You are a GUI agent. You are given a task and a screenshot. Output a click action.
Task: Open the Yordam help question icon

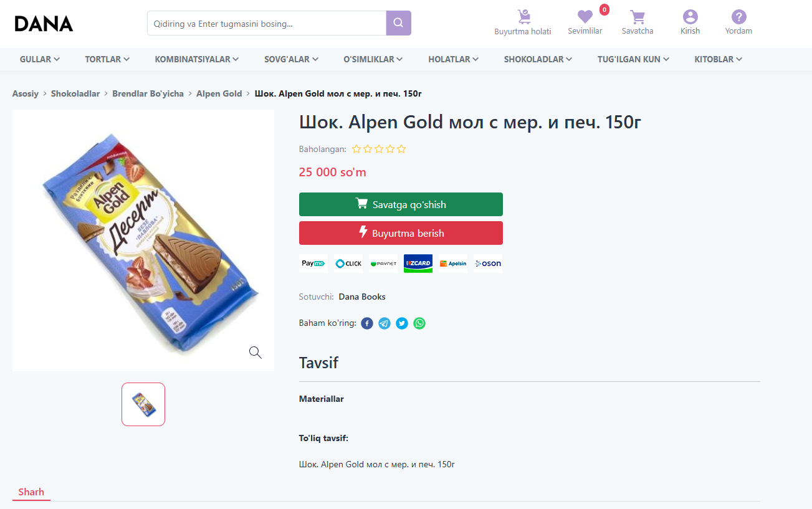738,17
